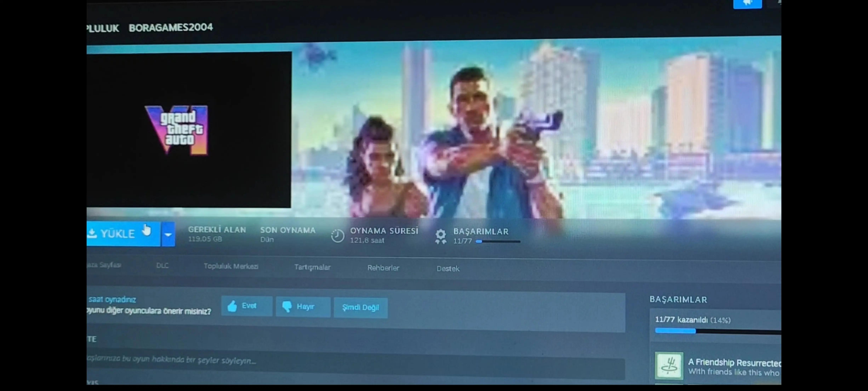Open the DLC tab

click(x=162, y=266)
